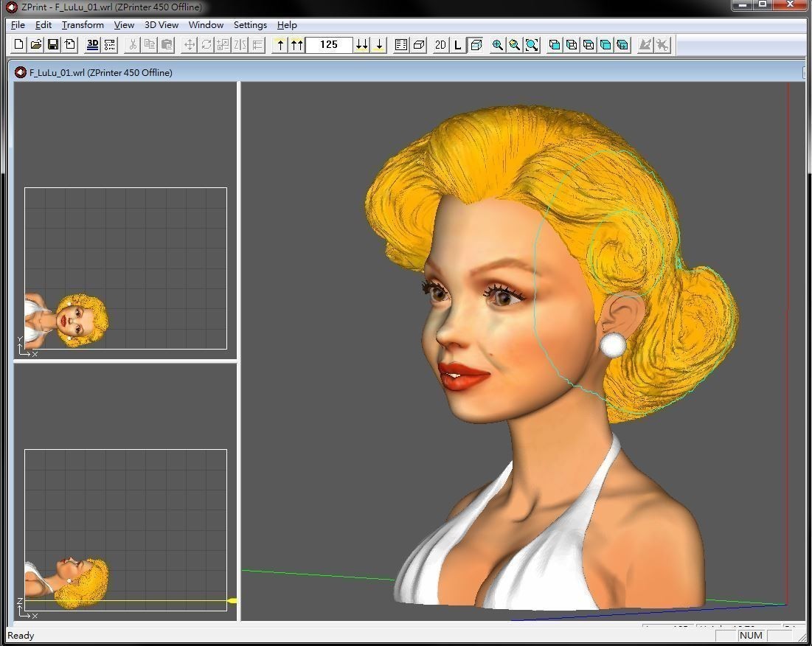Click the yellow layer marker in side view
The height and width of the screenshot is (646, 812).
point(232,601)
